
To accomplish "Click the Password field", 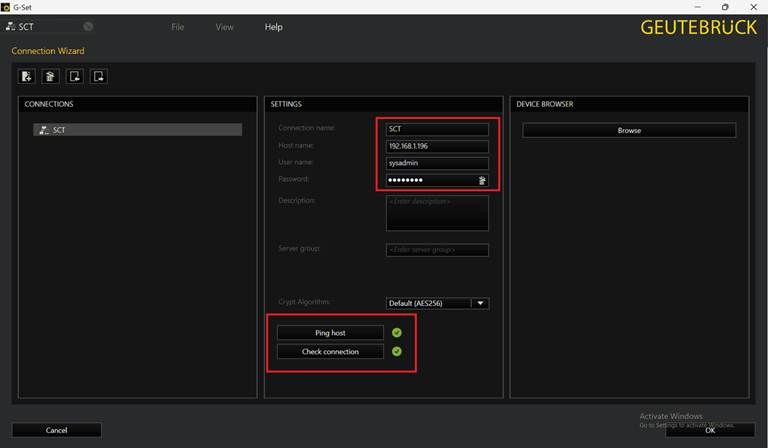I will [437, 180].
